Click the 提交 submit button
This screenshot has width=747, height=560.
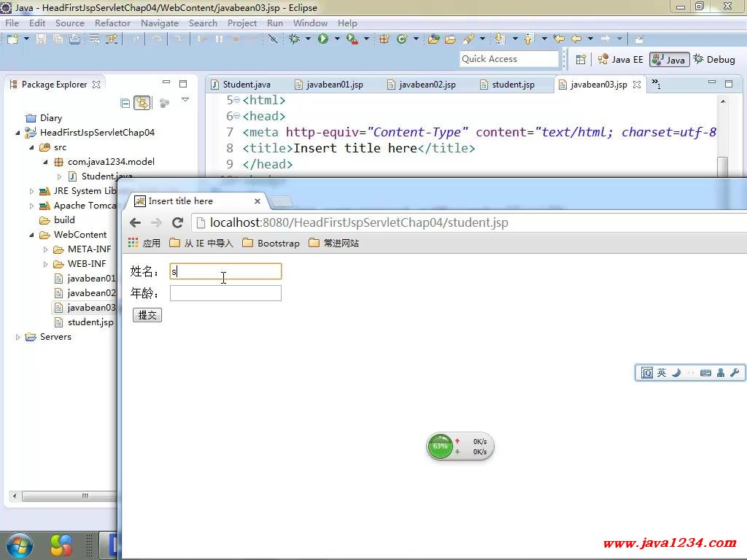147,315
